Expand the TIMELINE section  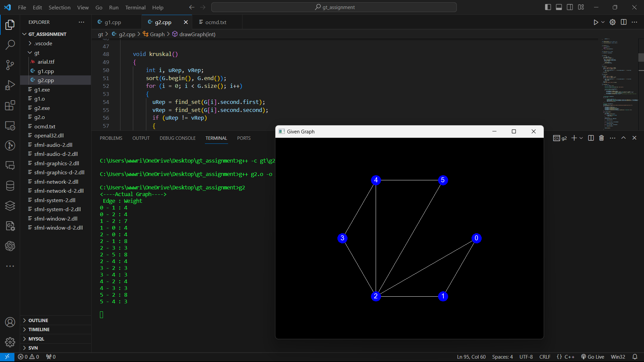coord(39,329)
